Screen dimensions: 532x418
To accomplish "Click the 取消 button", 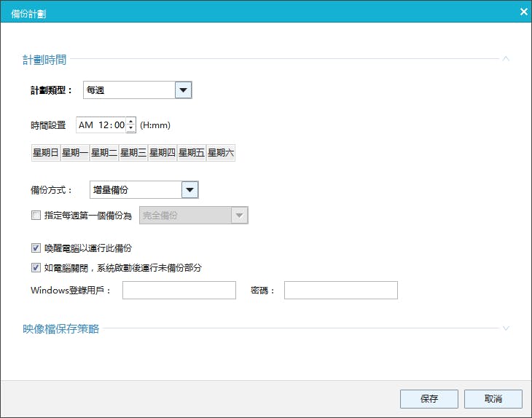I will coord(493,399).
